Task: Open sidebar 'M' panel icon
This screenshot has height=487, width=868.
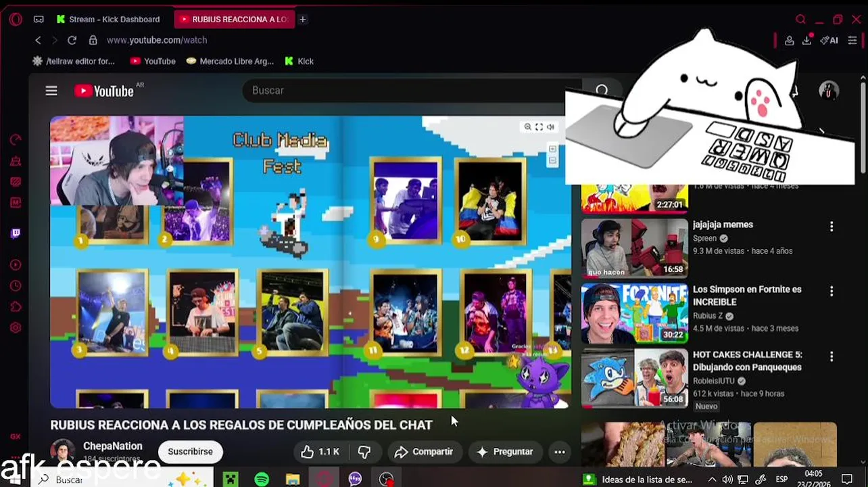Action: pos(16,202)
